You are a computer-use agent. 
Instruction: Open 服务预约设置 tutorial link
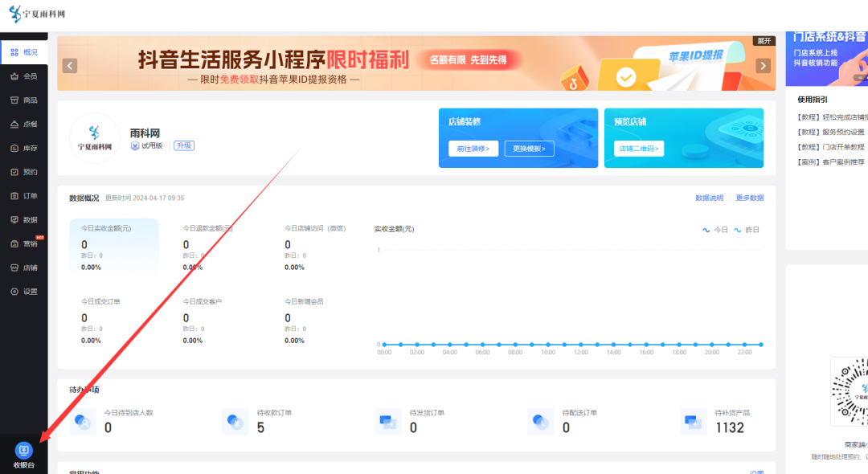pyautogui.click(x=830, y=133)
